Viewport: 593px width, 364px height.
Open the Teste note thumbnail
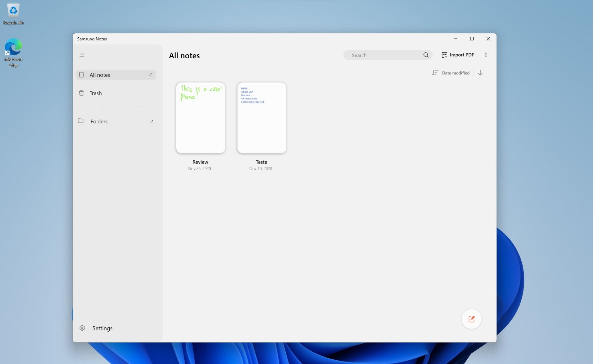pyautogui.click(x=261, y=118)
